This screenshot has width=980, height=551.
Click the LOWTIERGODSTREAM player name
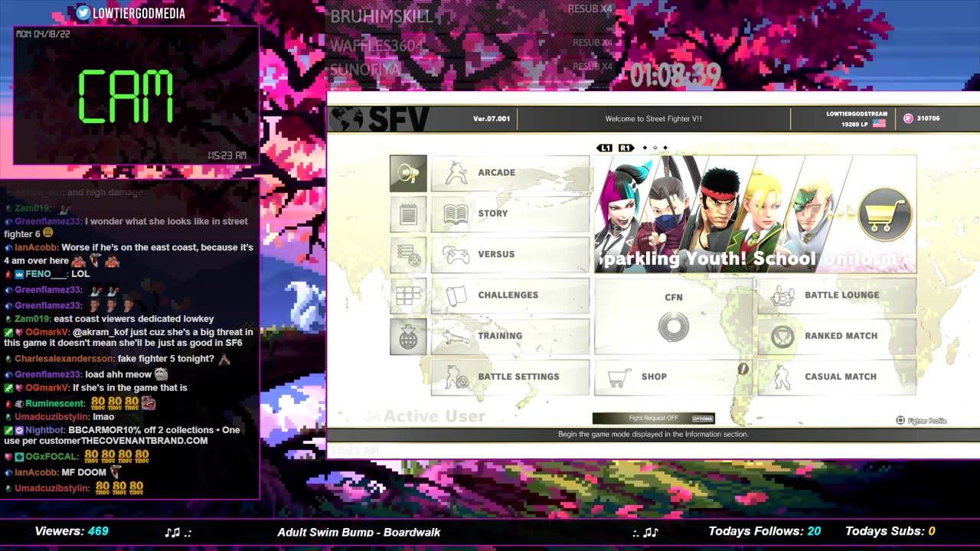pos(857,114)
